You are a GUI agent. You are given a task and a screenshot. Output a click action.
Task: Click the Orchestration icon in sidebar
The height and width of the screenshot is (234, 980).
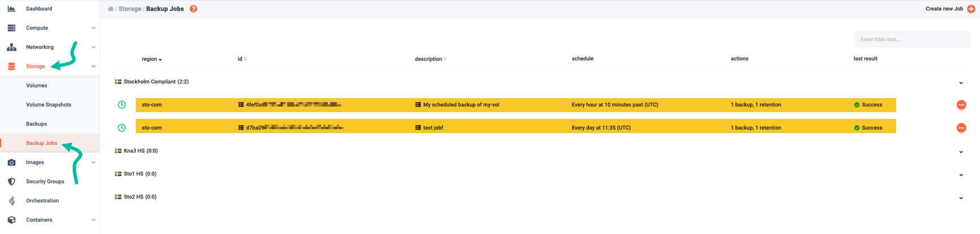pos(11,201)
